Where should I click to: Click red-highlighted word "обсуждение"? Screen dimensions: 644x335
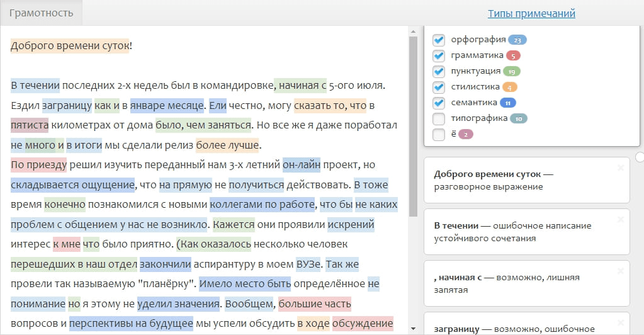click(x=363, y=324)
